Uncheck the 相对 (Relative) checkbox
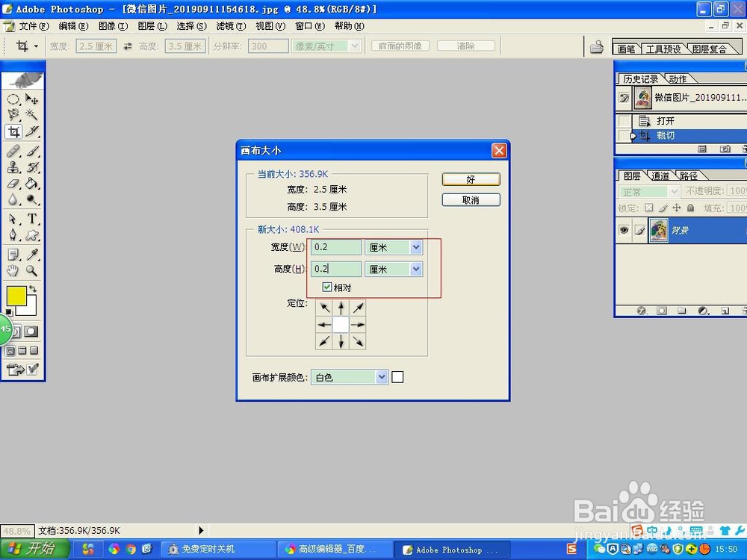Screen dimensions: 747x560 (x=327, y=287)
